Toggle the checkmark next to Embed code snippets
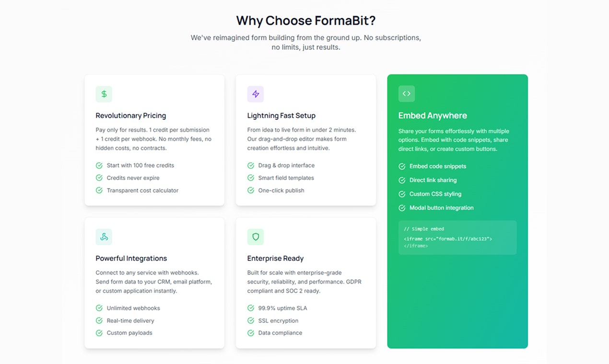Viewport: 609px width, 364px height. [401, 166]
